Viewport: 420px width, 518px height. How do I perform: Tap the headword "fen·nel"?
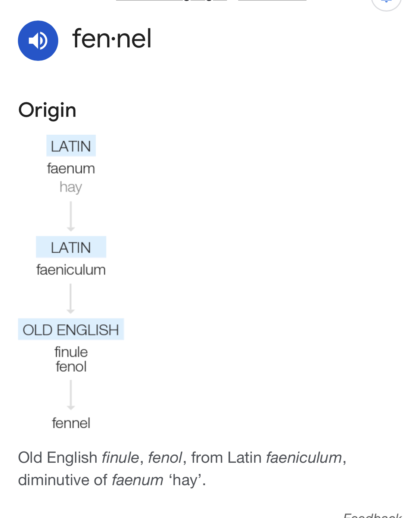pos(112,38)
